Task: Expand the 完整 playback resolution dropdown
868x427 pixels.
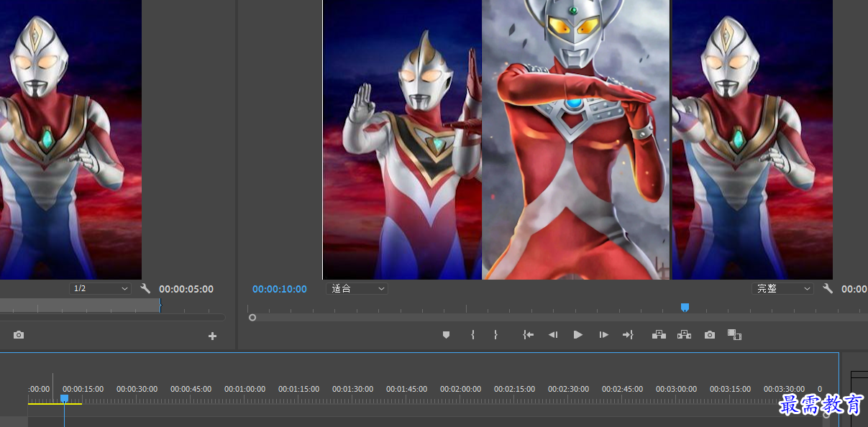Action: pos(782,289)
